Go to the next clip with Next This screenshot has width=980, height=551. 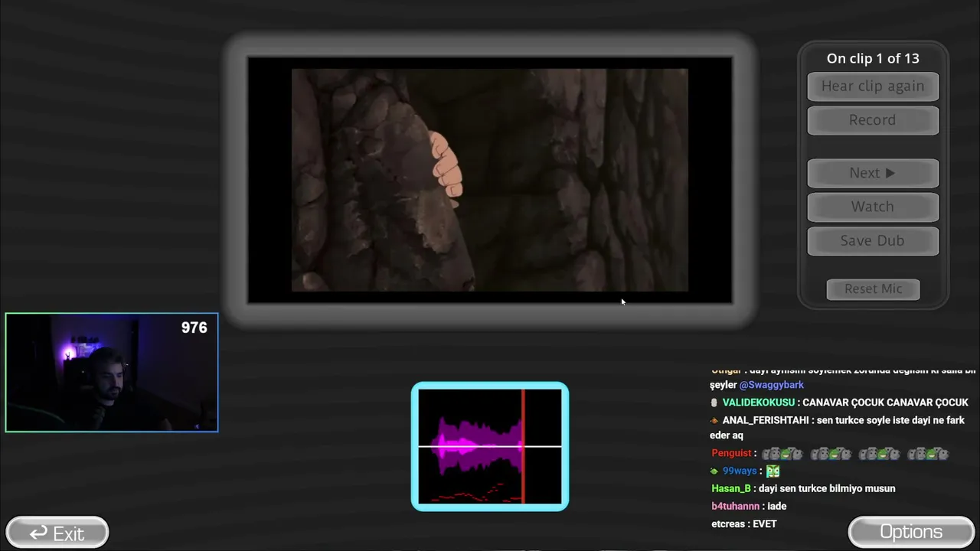click(873, 173)
